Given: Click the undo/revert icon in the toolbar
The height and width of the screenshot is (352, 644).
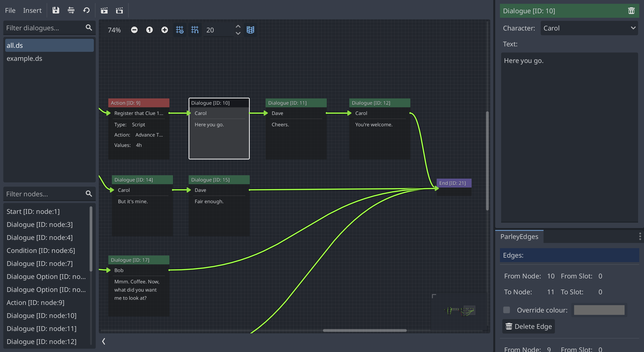Looking at the screenshot, I should tap(86, 10).
